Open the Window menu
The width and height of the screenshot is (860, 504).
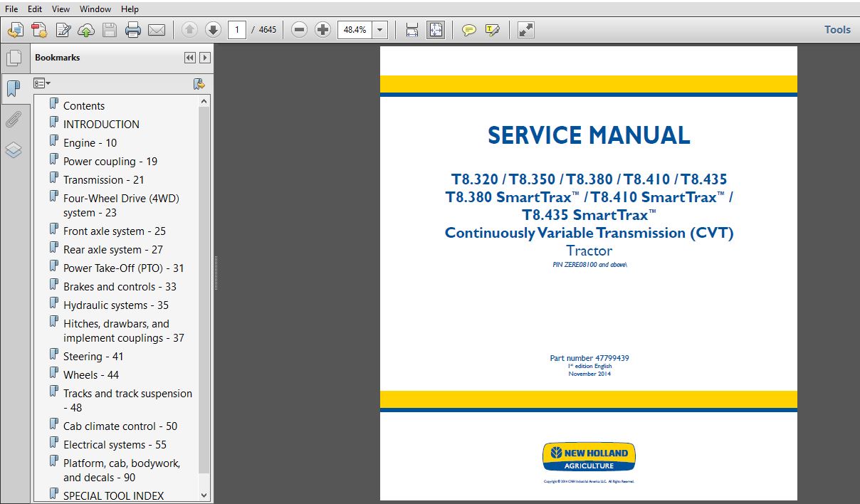[x=95, y=9]
